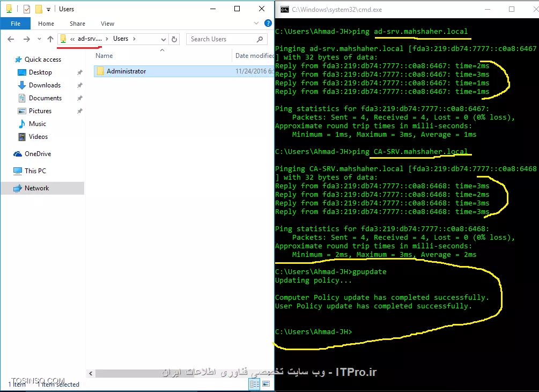The height and width of the screenshot is (392, 539).
Task: Click the '1 item selected' status text
Action: (x=58, y=384)
